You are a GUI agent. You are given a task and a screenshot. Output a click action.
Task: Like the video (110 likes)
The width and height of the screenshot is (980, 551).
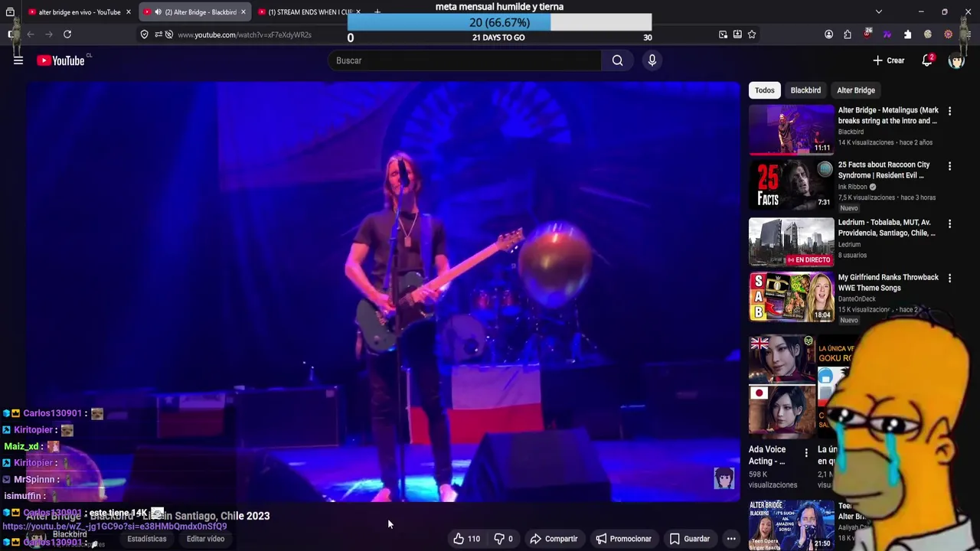pos(466,539)
